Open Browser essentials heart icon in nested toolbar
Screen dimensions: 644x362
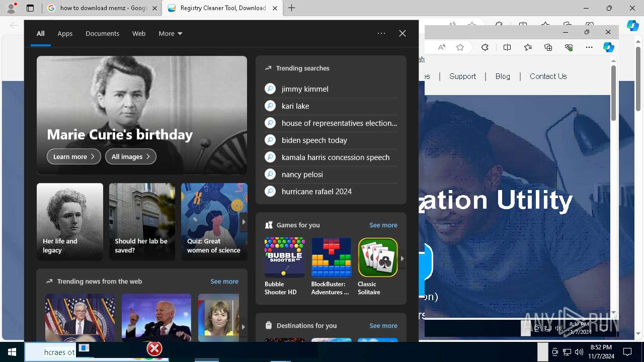(569, 47)
